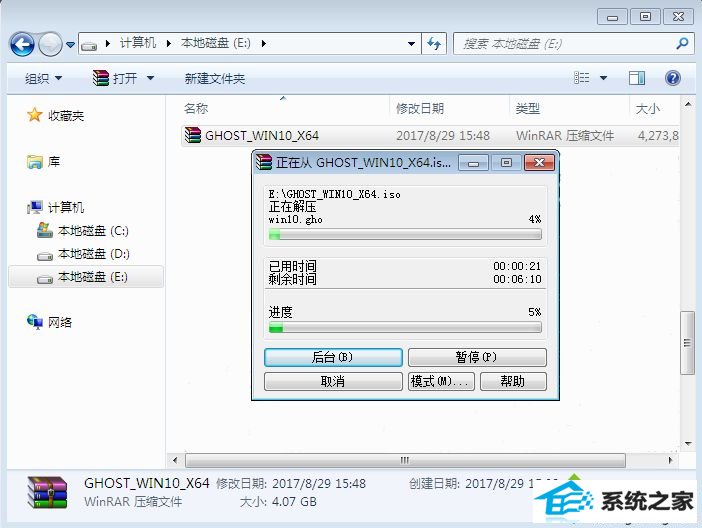Select 计算机 in the navigation pane

click(x=66, y=207)
